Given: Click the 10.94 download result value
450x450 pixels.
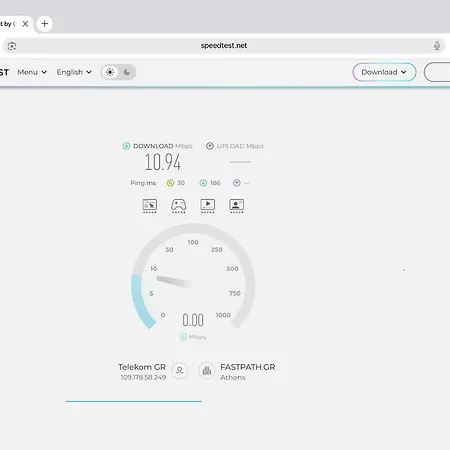Looking at the screenshot, I should pos(163,162).
